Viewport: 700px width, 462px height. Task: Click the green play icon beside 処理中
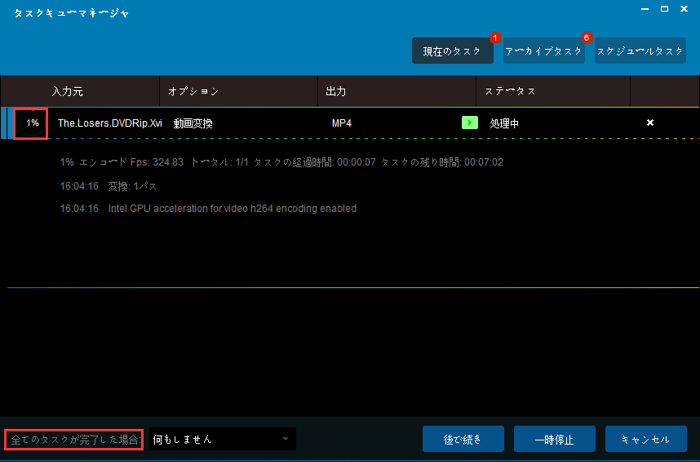[470, 123]
